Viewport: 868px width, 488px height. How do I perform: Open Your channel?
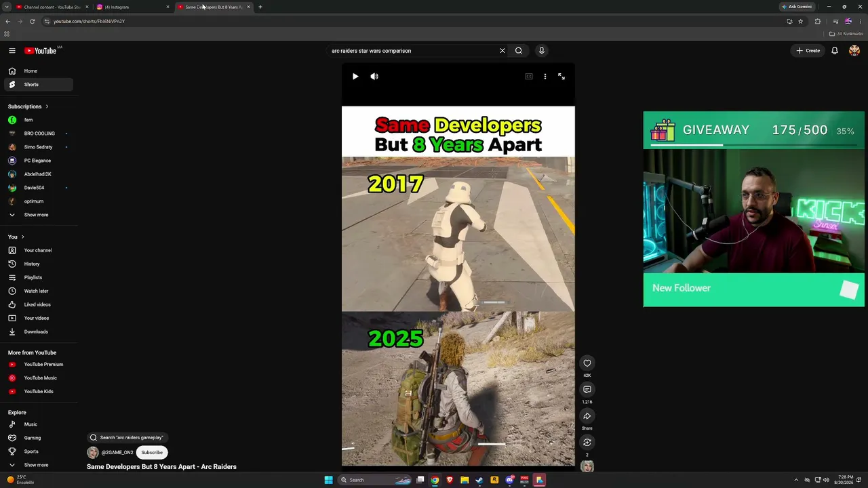(39, 251)
